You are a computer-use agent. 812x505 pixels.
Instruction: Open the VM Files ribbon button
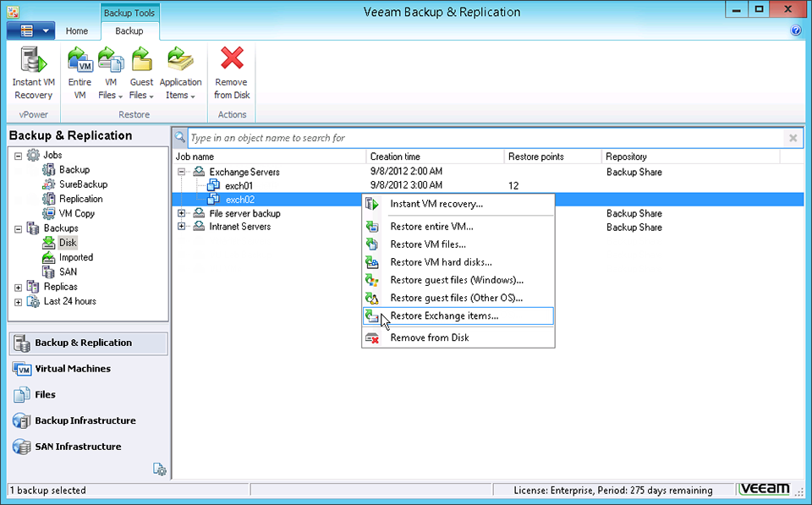(x=110, y=74)
